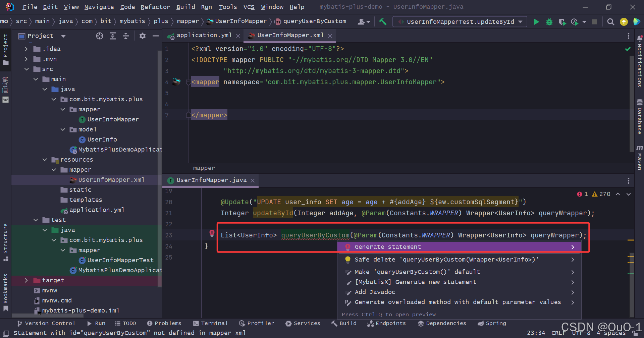Open the Navigate menu
The image size is (644, 338).
pos(99,7)
